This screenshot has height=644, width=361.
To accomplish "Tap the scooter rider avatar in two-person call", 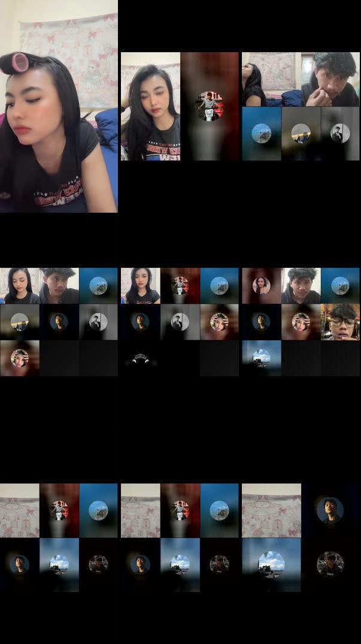I will point(210,107).
